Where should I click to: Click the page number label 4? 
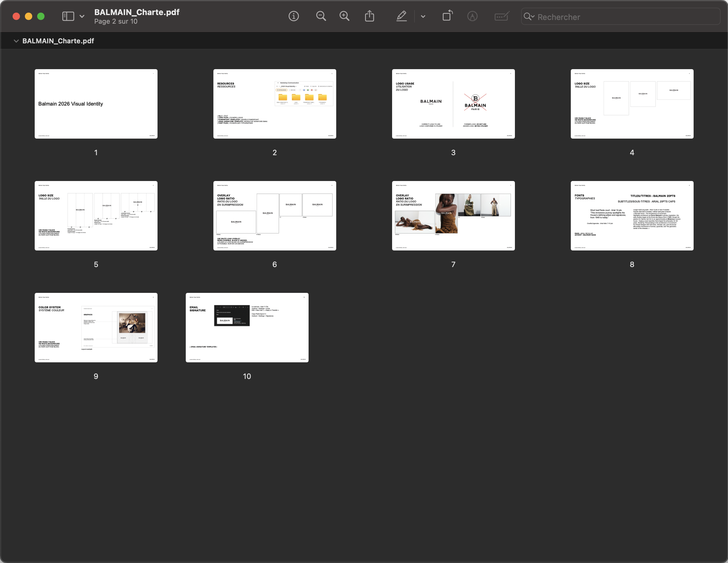click(632, 153)
